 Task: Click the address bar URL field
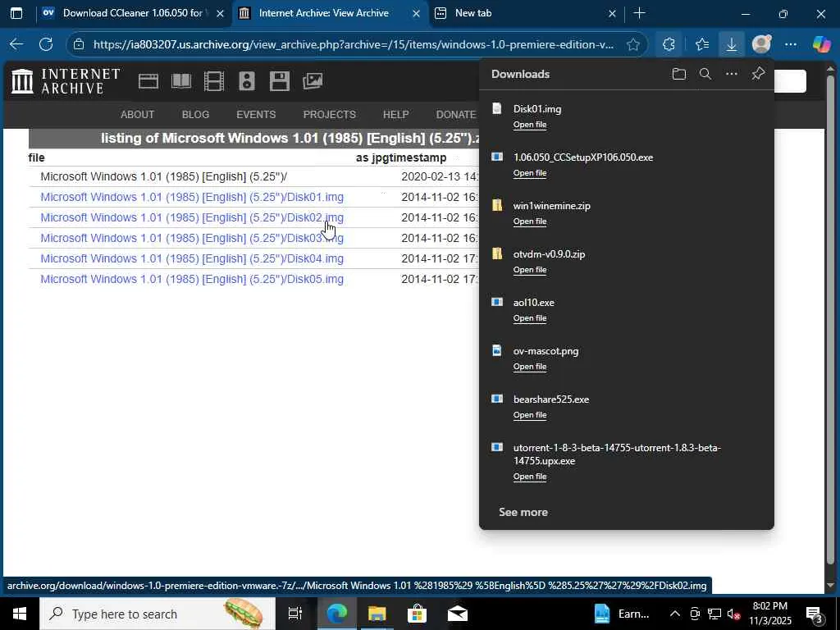tap(354, 44)
